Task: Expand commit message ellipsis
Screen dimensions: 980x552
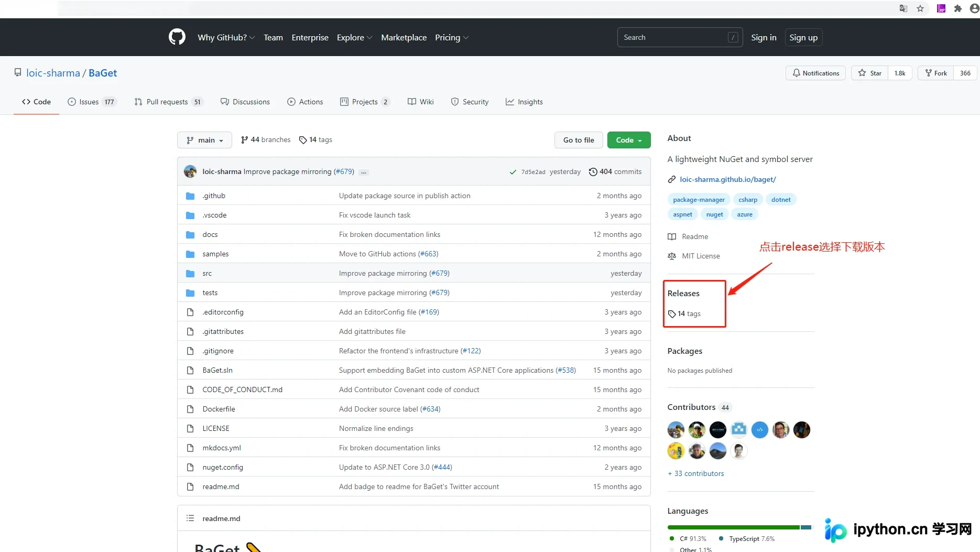Action: point(364,172)
